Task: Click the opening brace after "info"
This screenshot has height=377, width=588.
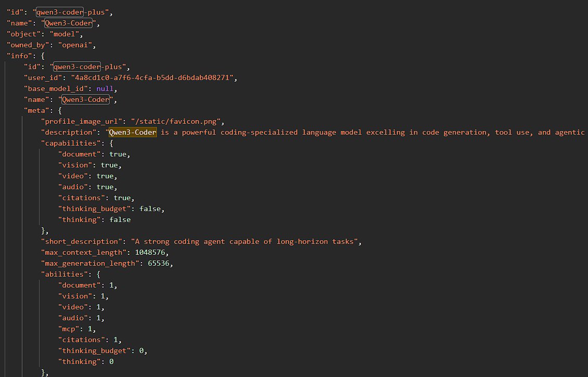Action: [x=43, y=56]
